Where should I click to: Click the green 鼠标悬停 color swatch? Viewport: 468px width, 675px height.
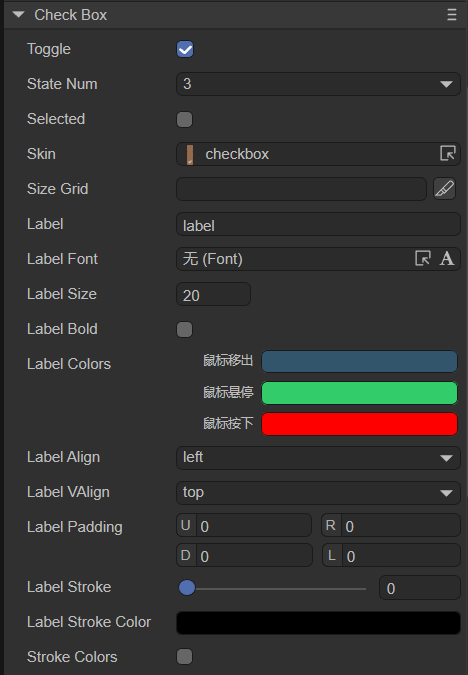click(360, 393)
